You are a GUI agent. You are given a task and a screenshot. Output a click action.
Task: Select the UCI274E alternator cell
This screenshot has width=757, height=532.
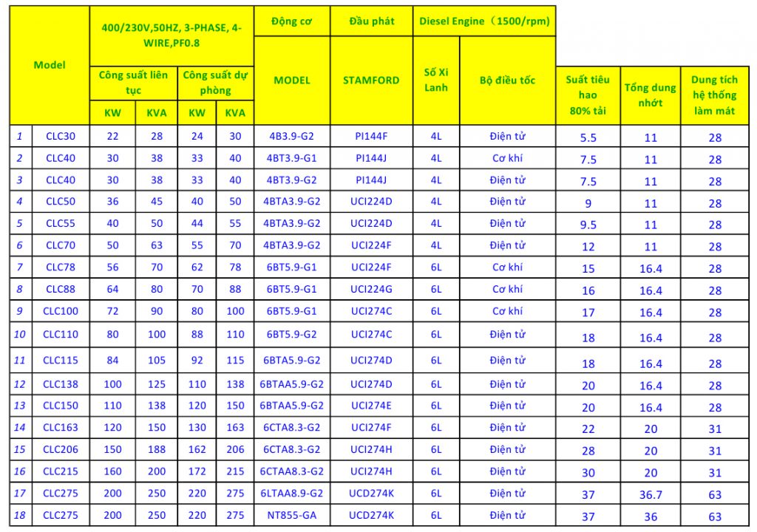coord(370,405)
